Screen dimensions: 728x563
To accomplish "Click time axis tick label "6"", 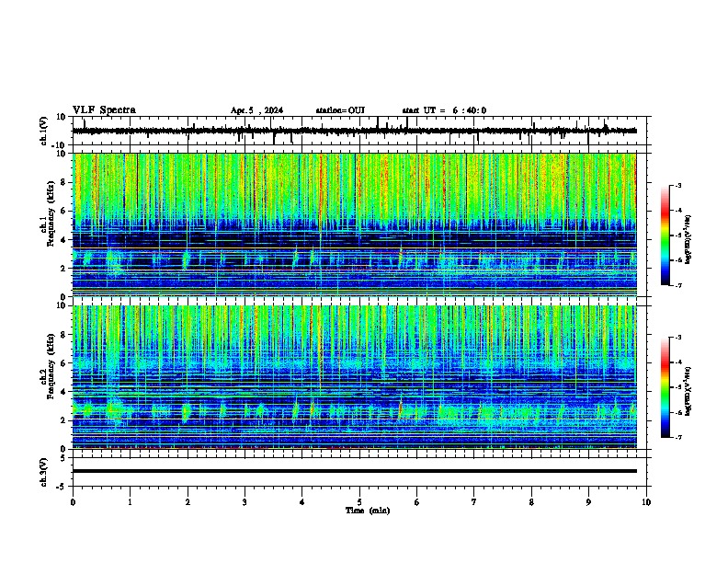I will pos(417,502).
